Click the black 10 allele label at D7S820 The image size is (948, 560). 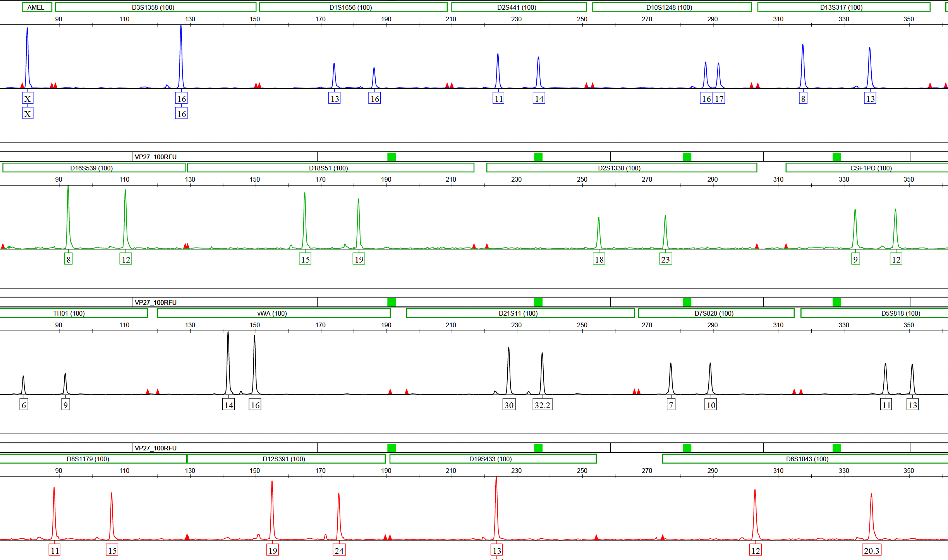click(x=711, y=405)
